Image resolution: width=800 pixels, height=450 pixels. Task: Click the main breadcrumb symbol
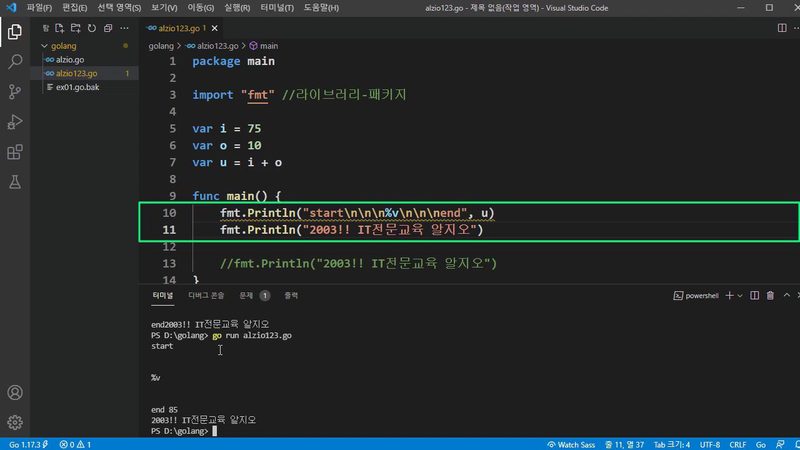268,46
